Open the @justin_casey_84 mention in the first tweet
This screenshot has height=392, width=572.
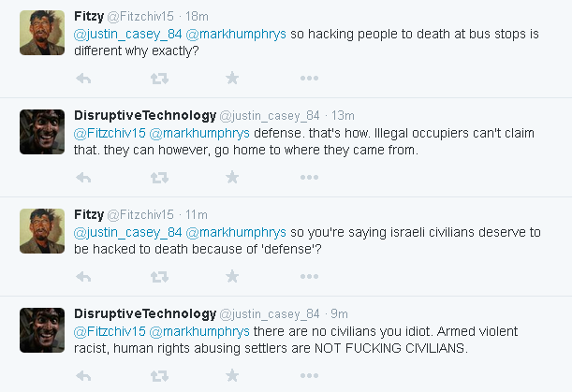127,34
